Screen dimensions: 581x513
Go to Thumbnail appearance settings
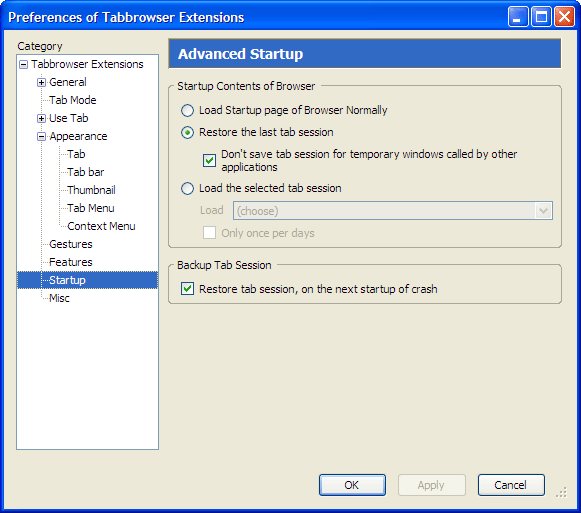(91, 190)
